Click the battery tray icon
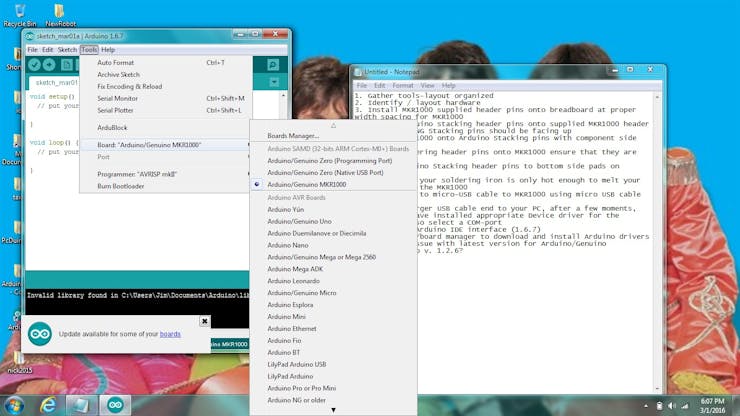 pos(659,406)
